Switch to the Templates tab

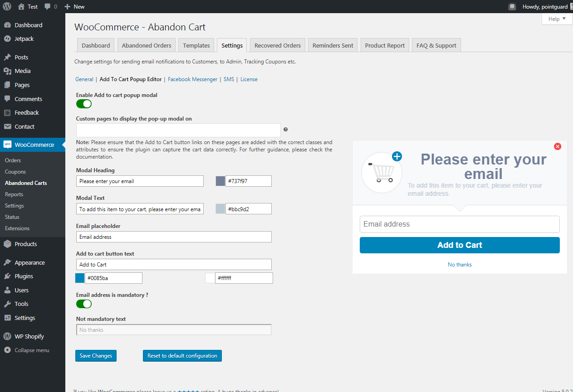196,45
